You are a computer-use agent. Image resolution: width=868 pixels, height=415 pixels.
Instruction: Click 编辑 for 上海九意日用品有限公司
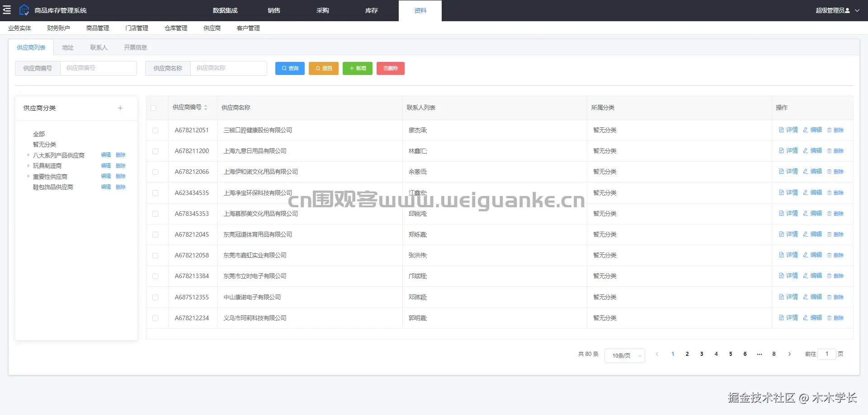pyautogui.click(x=812, y=151)
